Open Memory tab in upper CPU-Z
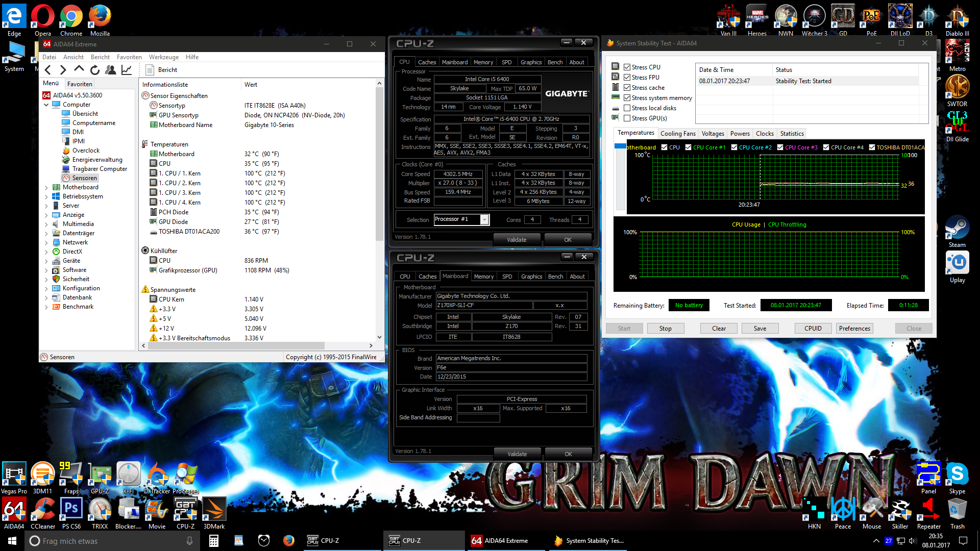 [x=483, y=62]
